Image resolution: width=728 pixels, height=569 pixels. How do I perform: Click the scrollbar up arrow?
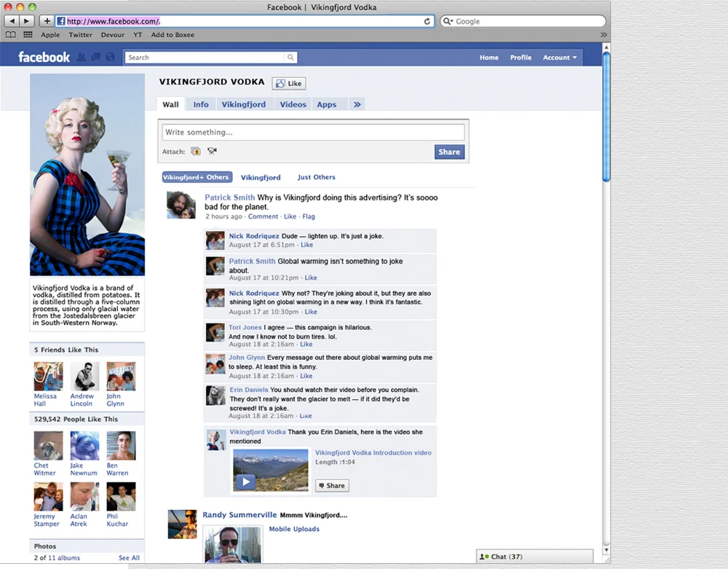tap(606, 47)
